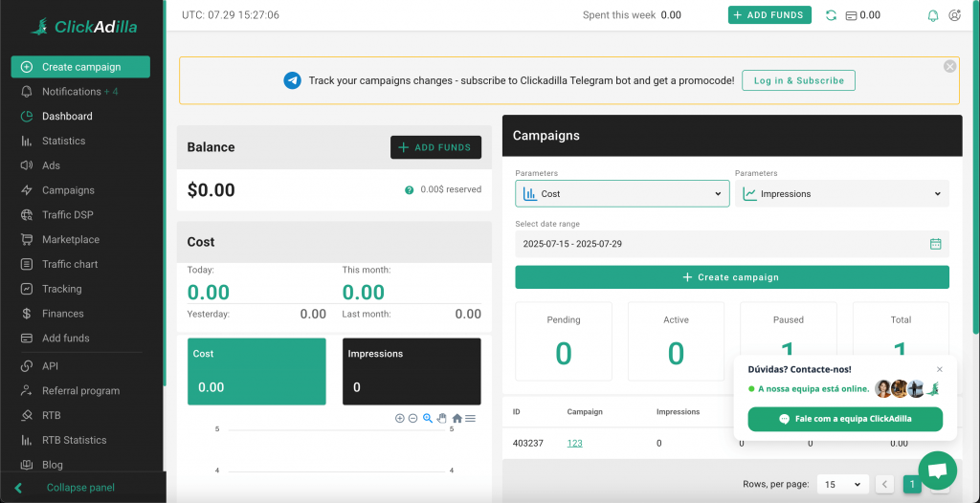Open the Create campaign sidebar item
The width and height of the screenshot is (980, 503).
[80, 67]
